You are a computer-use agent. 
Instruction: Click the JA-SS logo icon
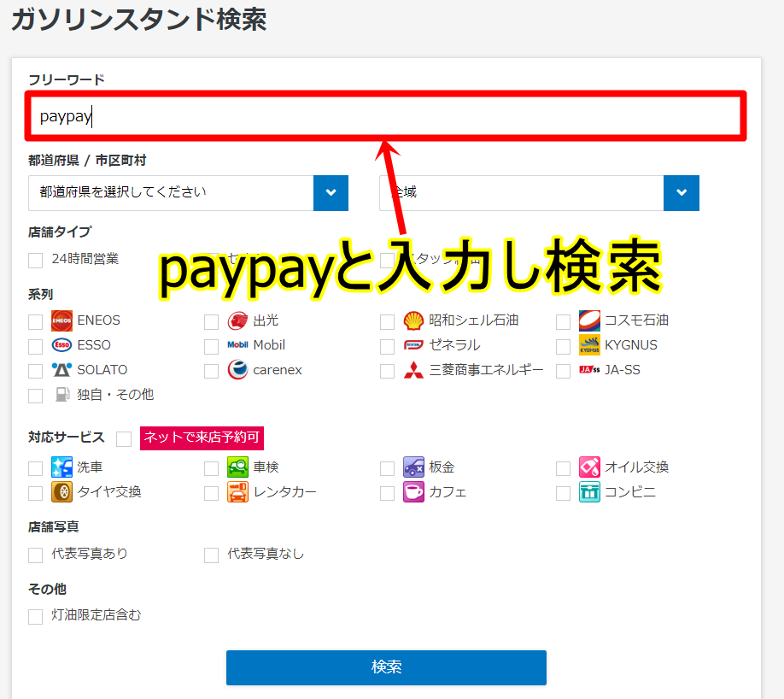pos(589,370)
